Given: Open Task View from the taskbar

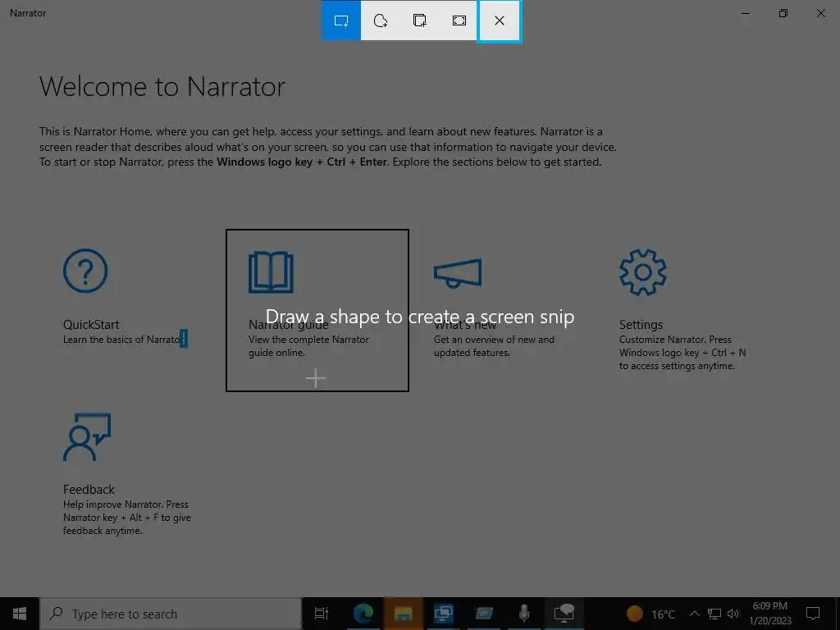Looking at the screenshot, I should [321, 614].
